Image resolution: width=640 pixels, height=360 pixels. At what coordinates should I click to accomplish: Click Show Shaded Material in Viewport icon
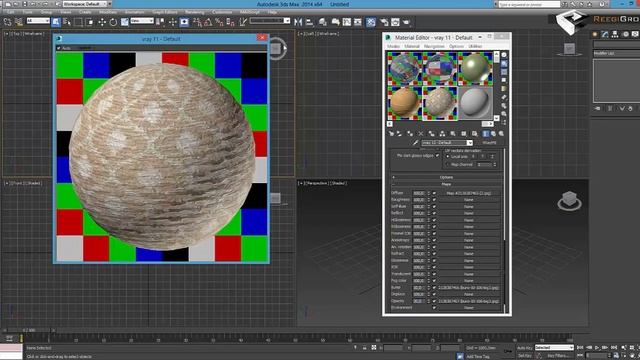[475, 133]
